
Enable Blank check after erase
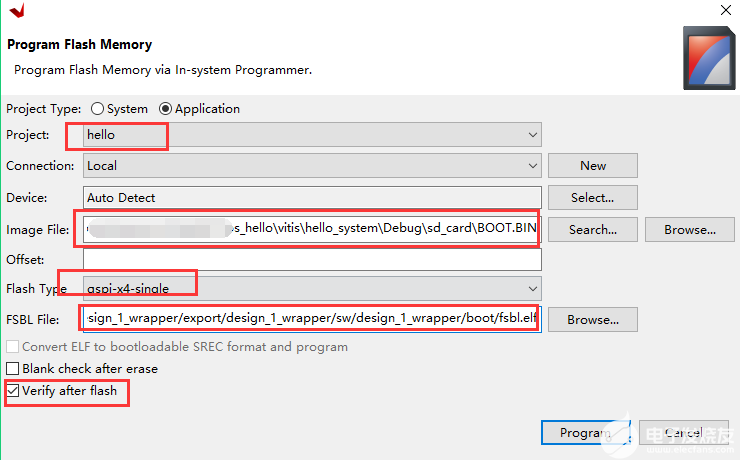[x=13, y=369]
